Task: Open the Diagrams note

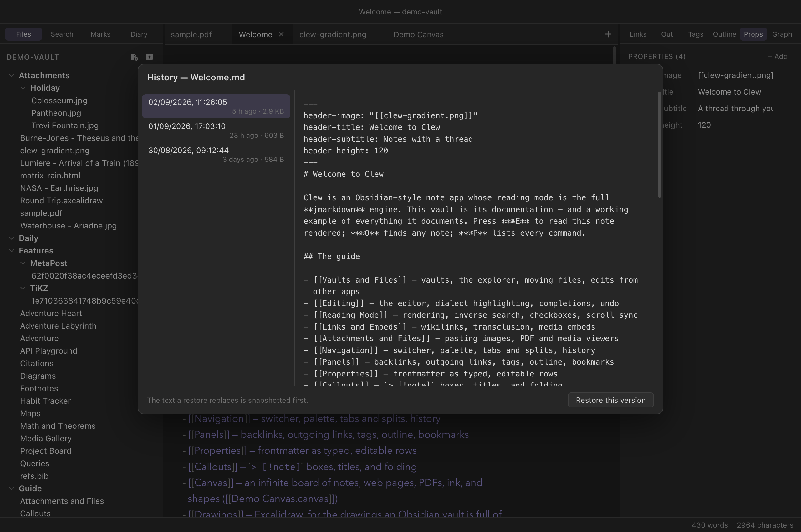Action: [x=38, y=376]
